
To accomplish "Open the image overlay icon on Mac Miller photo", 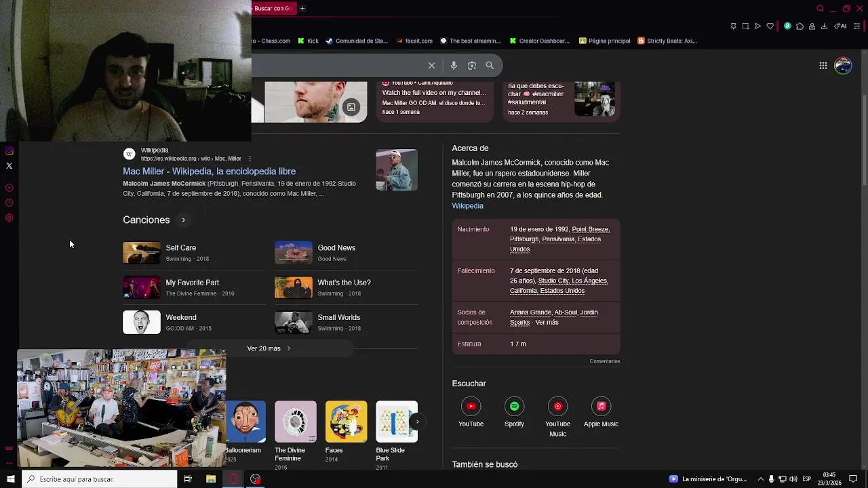I will (351, 107).
